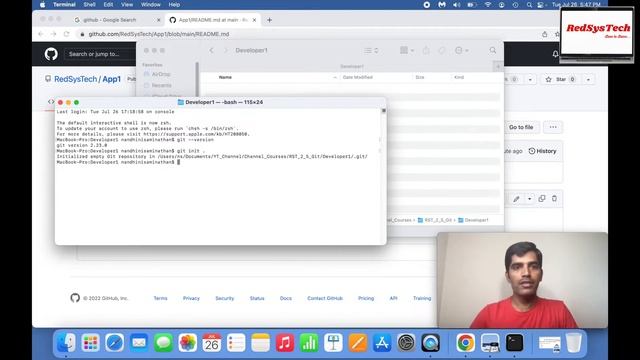
Task: Click the GitHub octocat logo in header
Action: [x=51, y=54]
